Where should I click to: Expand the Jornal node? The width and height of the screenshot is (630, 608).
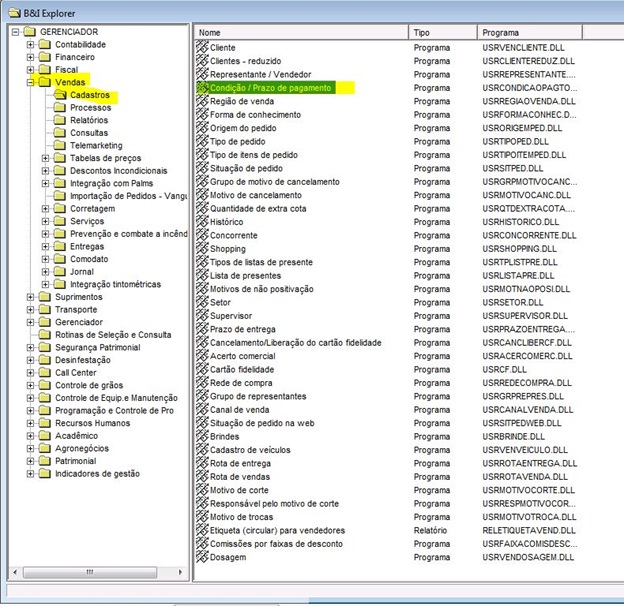[45, 272]
